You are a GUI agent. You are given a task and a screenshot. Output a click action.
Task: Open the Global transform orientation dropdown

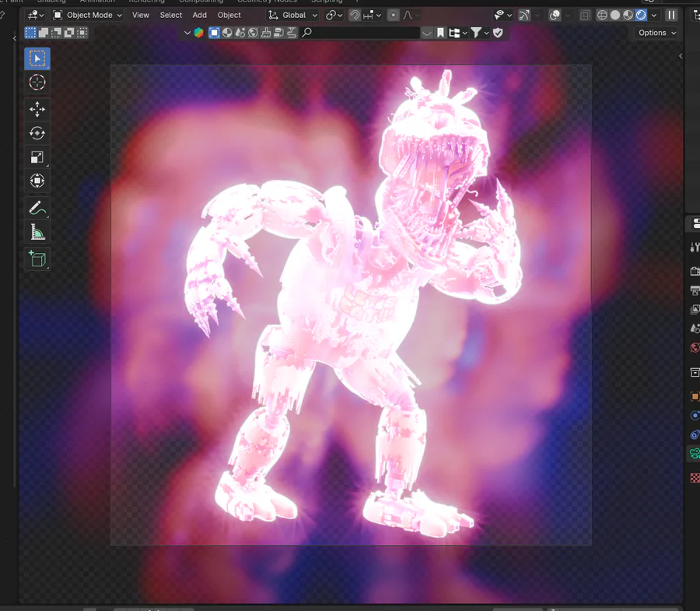tap(293, 16)
